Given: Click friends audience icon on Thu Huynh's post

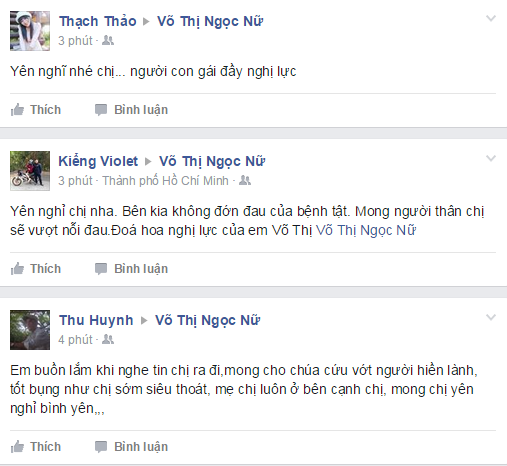Looking at the screenshot, I should pyautogui.click(x=108, y=339).
